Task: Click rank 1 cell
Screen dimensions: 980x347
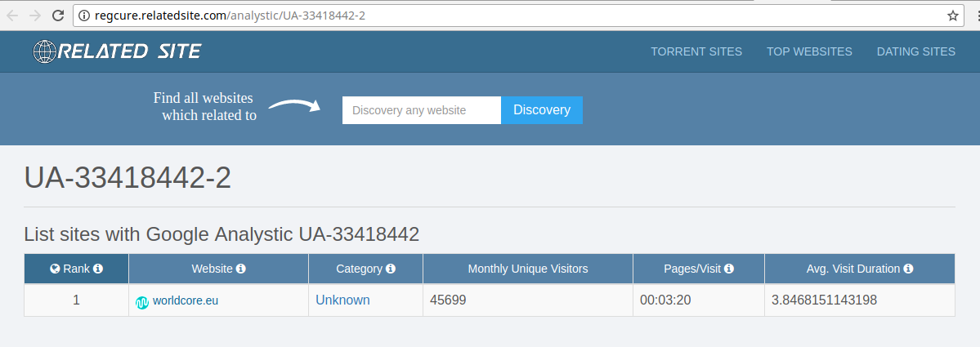Action: 76,300
